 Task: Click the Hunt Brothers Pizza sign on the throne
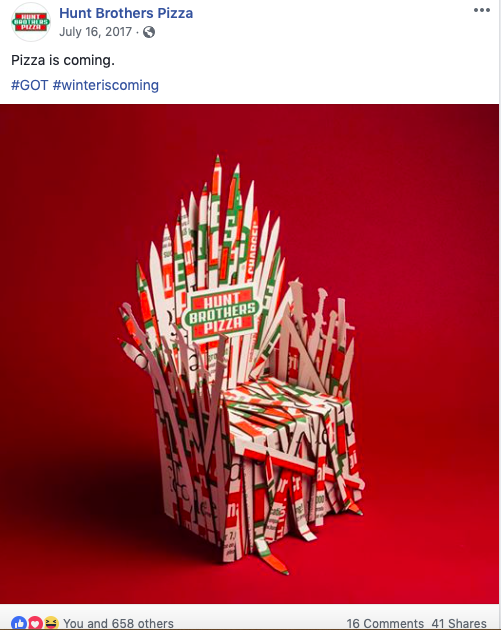pyautogui.click(x=221, y=313)
